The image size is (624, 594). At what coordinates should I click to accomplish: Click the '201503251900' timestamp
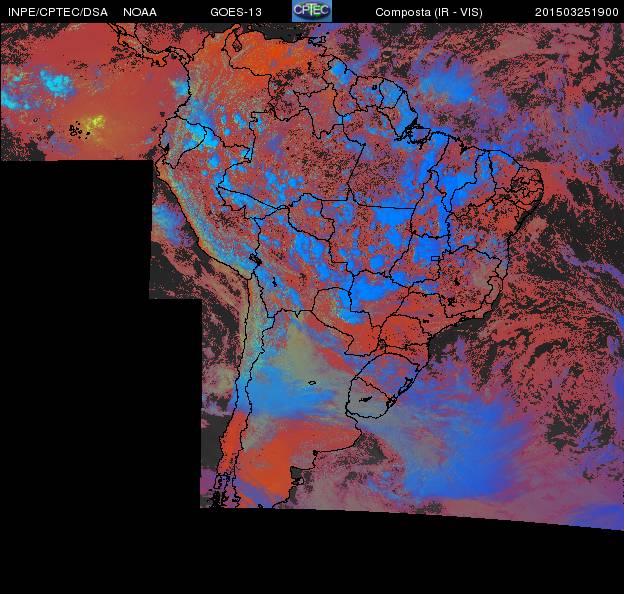pyautogui.click(x=577, y=12)
